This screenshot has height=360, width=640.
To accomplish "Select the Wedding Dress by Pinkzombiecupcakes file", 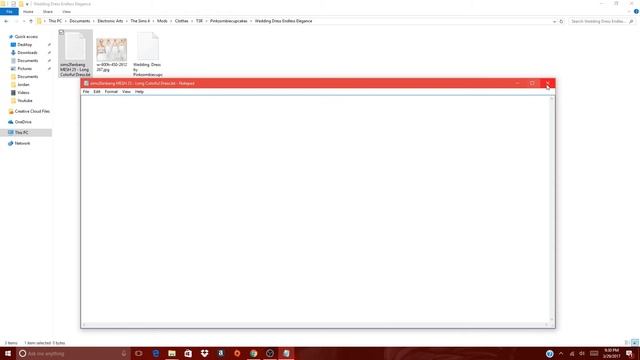I will point(147,53).
